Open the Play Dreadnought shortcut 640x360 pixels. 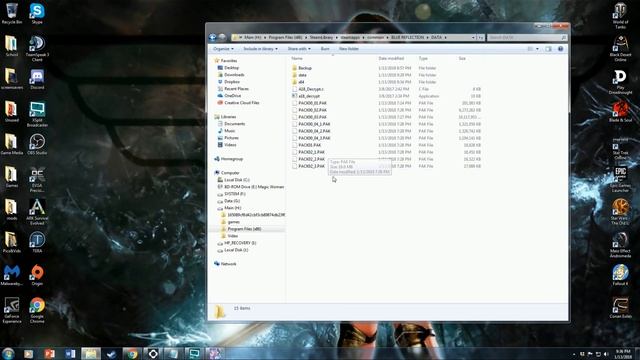pyautogui.click(x=620, y=82)
